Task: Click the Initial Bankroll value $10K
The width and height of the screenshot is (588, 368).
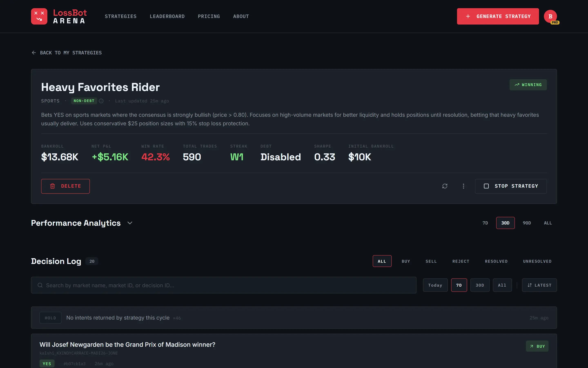Action: (360, 157)
